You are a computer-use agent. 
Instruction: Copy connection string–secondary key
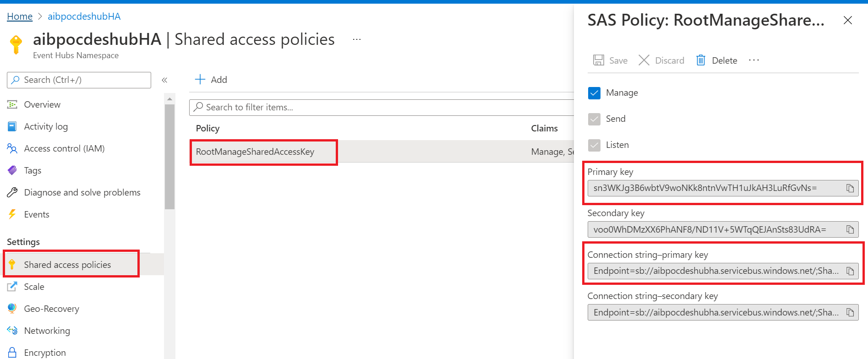click(850, 312)
